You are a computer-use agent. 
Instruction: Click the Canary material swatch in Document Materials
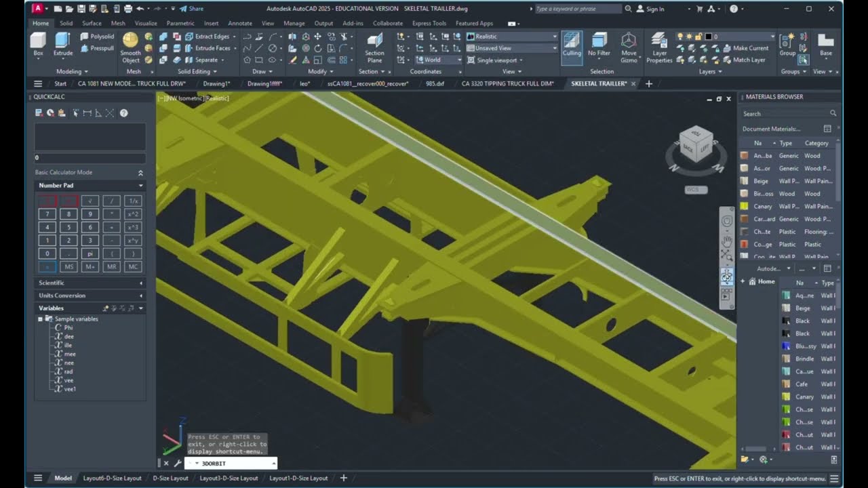tap(744, 206)
